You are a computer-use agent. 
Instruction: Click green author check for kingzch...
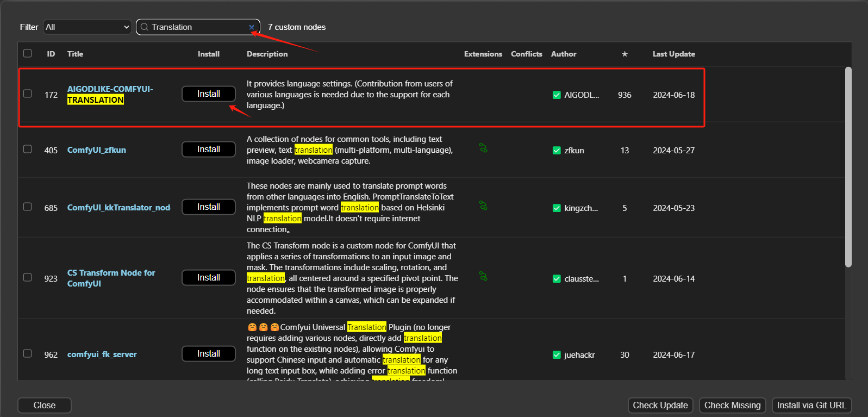pyautogui.click(x=557, y=208)
